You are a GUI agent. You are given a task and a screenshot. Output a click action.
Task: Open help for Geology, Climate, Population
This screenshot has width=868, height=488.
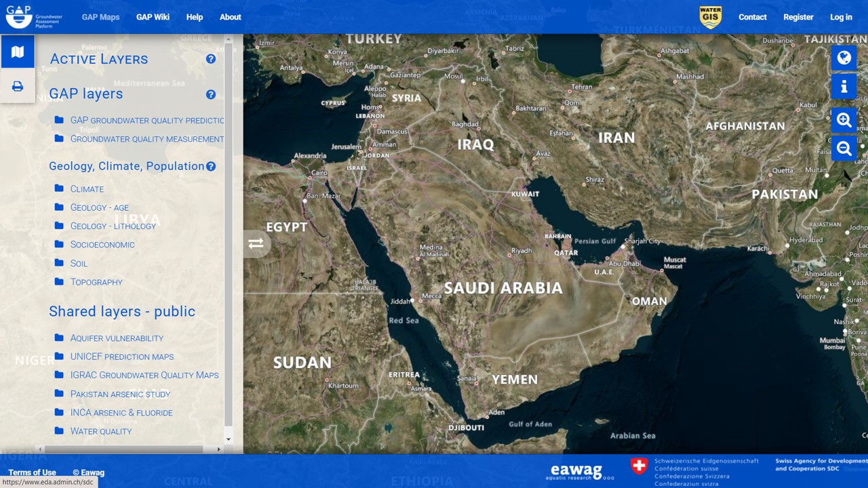pyautogui.click(x=211, y=166)
